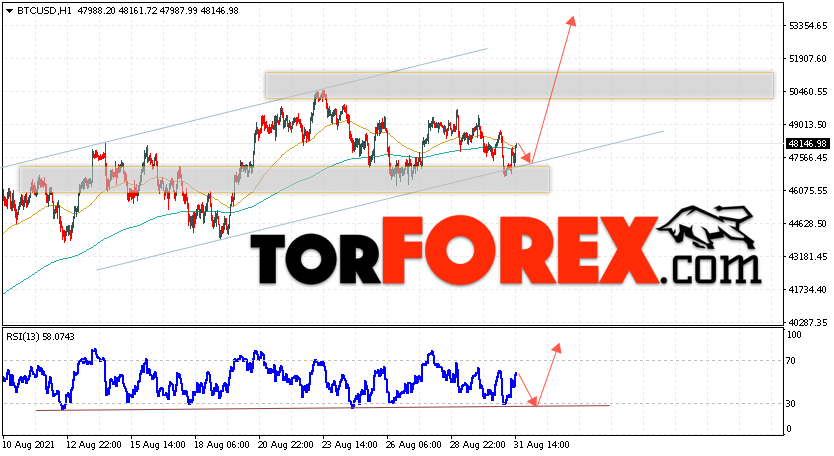The height and width of the screenshot is (456, 834).
Task: Click the 28 Aug 22:00 time label
Action: [478, 445]
